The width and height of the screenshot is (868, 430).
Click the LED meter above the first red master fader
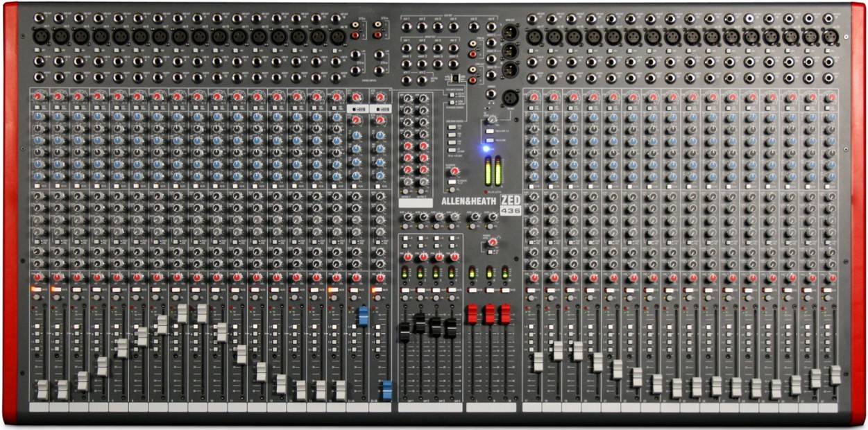[473, 273]
